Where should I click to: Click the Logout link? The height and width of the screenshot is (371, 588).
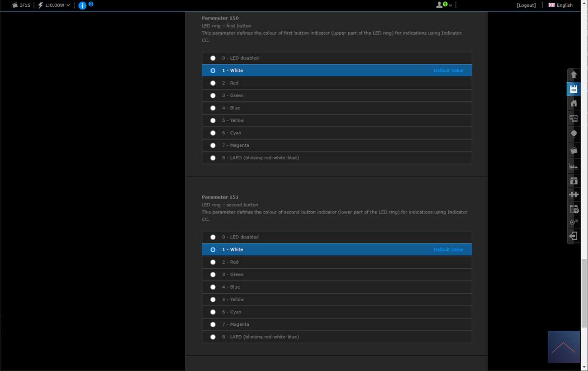pos(526,5)
